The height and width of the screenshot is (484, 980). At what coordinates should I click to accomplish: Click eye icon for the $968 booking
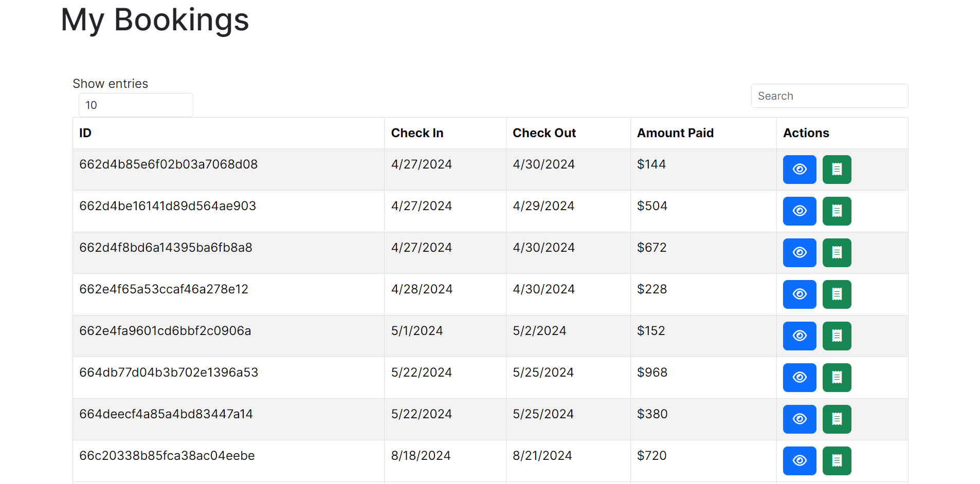[x=799, y=378]
